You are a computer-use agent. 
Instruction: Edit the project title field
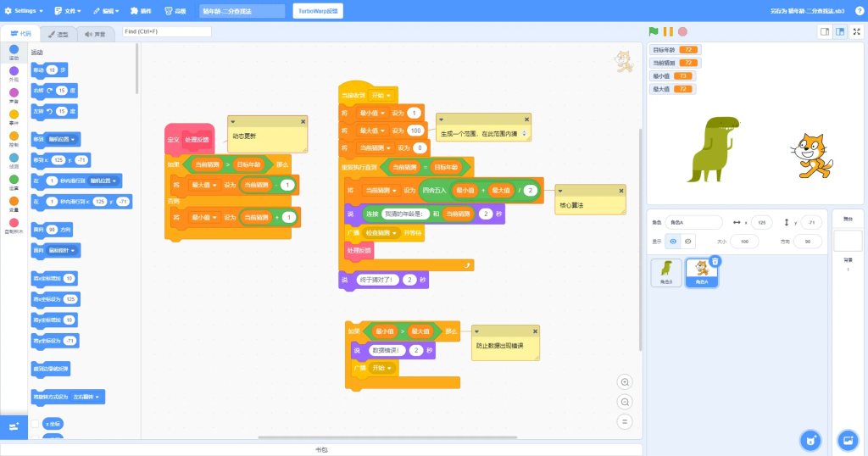pyautogui.click(x=242, y=10)
